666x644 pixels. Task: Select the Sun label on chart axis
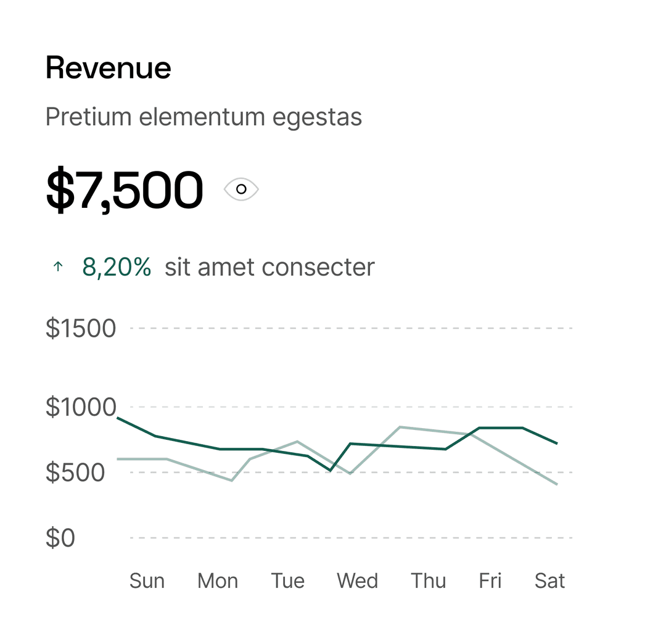pos(147,580)
